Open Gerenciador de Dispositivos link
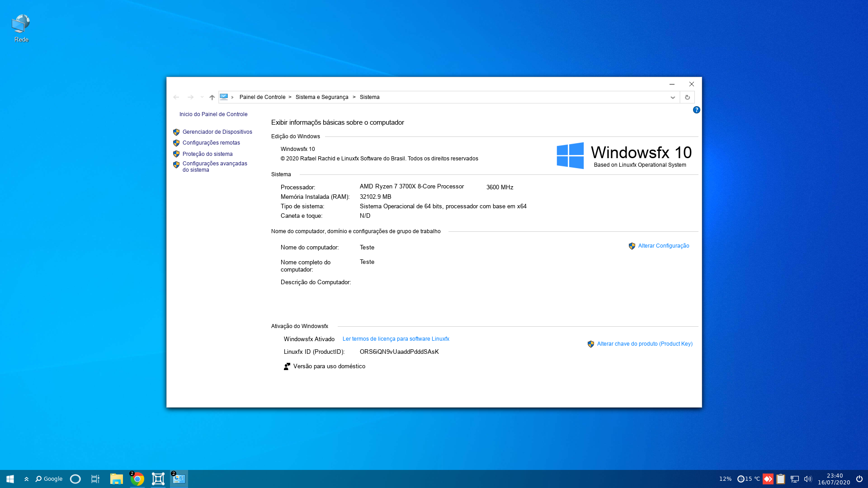868x488 pixels. [217, 132]
